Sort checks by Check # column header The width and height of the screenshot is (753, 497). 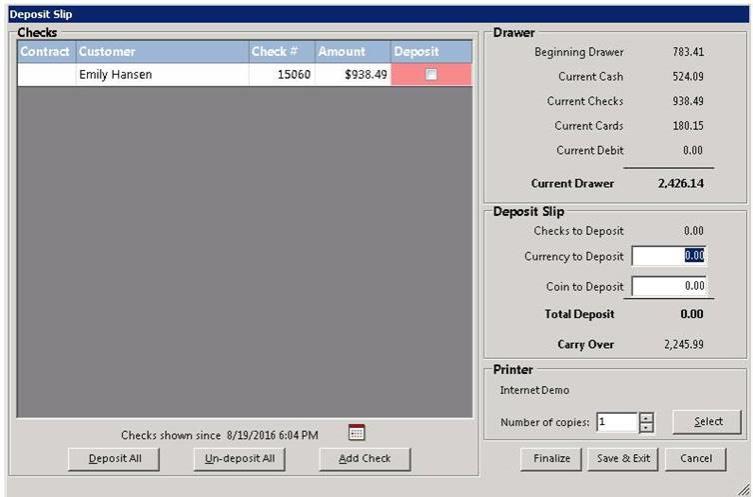[281, 52]
